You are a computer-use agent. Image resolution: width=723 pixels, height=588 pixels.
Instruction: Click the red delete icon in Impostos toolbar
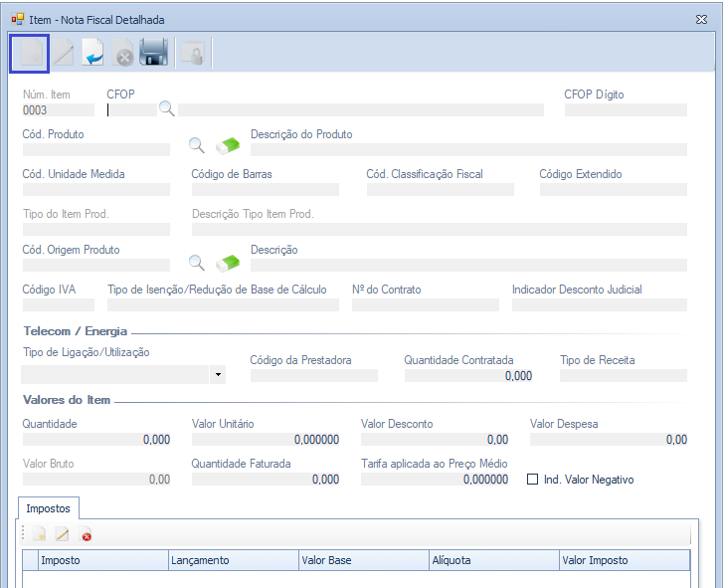86,535
